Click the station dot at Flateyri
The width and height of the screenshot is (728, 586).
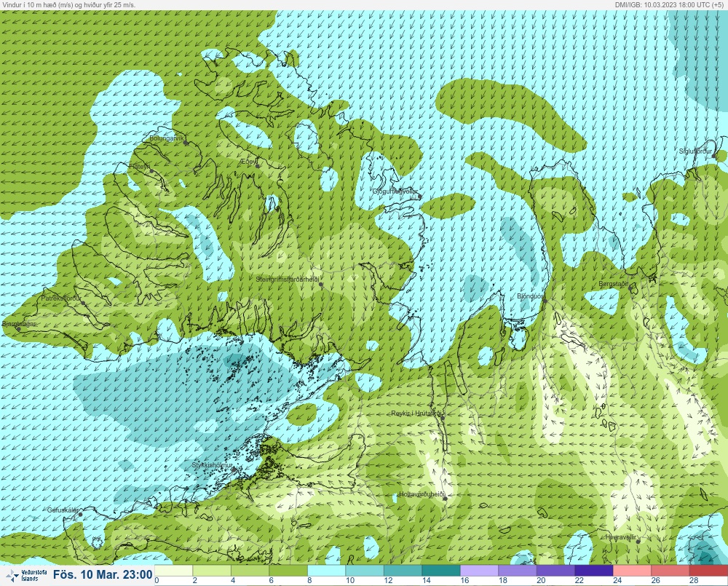coord(151,171)
